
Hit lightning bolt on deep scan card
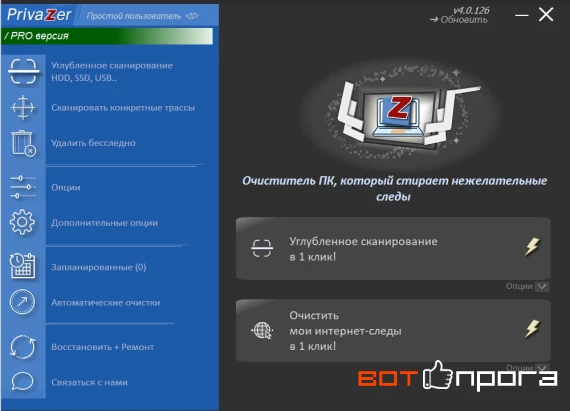532,247
